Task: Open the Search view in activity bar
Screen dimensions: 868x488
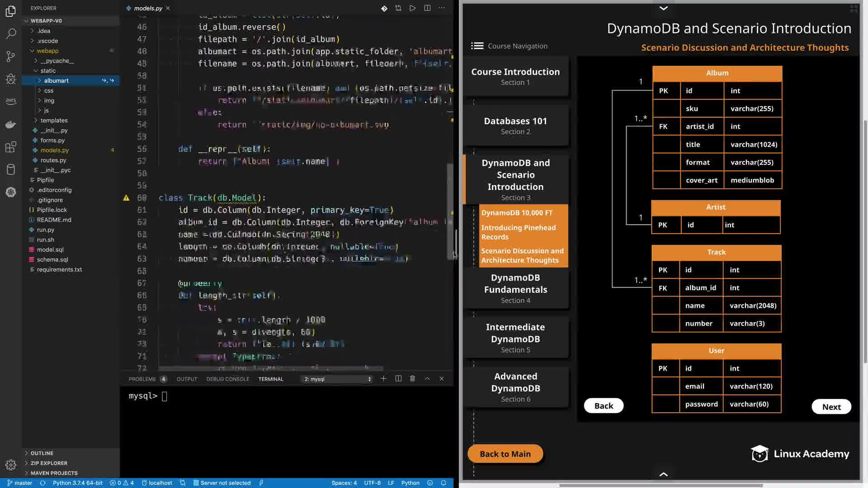Action: point(11,33)
